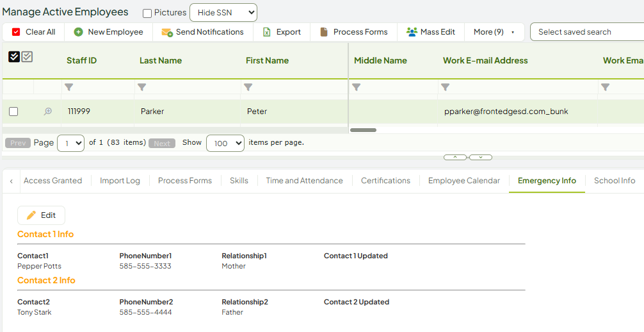
Task: Click the Next page button
Action: tap(162, 143)
